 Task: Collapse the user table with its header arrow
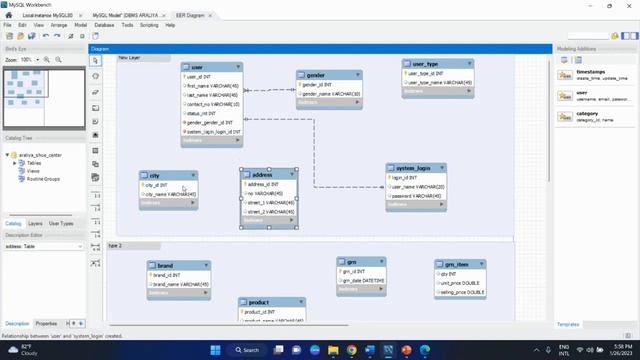click(238, 67)
